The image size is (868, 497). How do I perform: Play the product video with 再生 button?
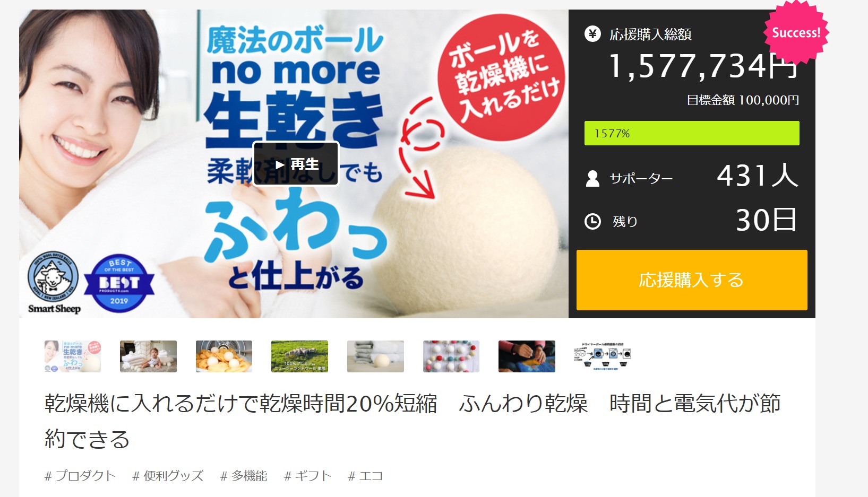pyautogui.click(x=296, y=164)
